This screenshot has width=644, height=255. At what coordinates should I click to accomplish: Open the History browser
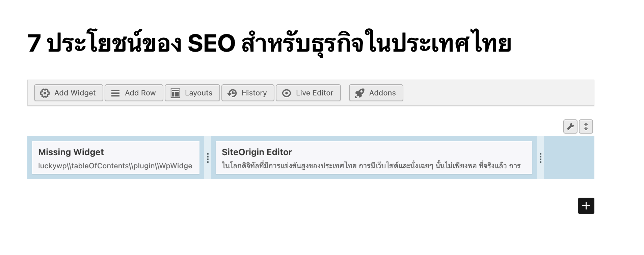click(x=248, y=93)
